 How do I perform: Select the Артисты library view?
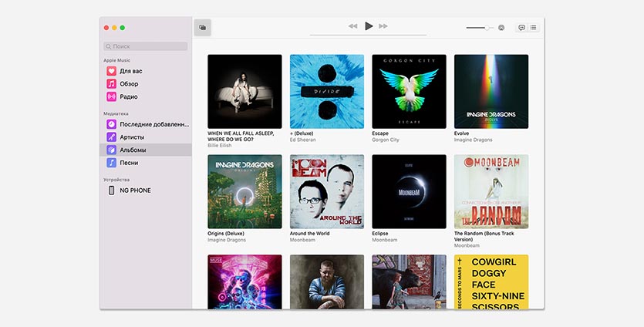pos(146,137)
